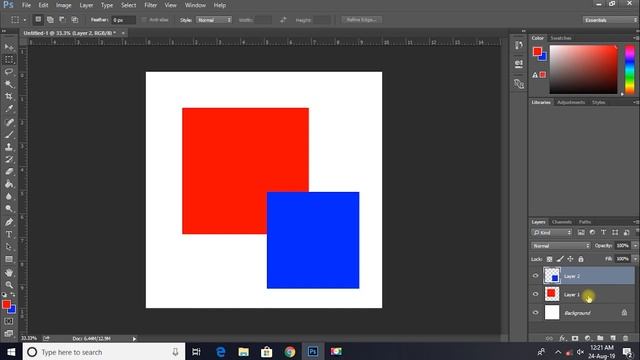Switch to the Swatches tab
Screen dimensions: 640x360
pos(561,38)
